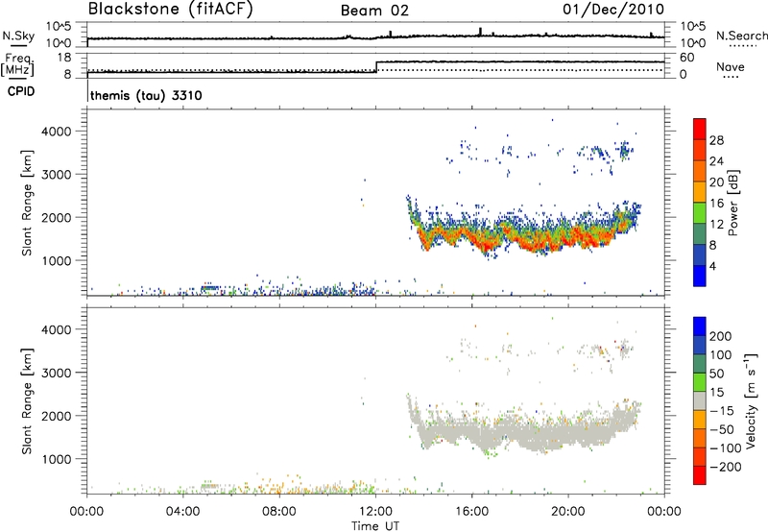Viewport: 768px width, 532px height.
Task: Click the gray velocity scatter band near 18:00
Action: (x=524, y=431)
